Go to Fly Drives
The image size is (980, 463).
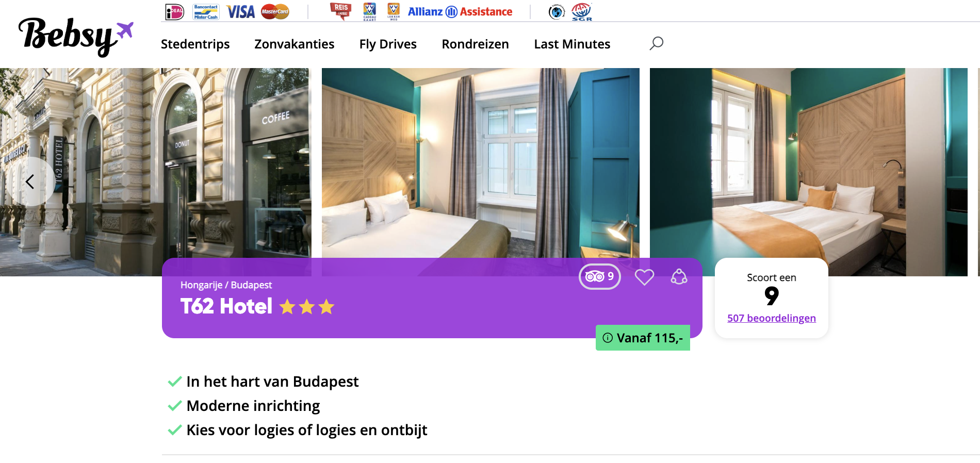[388, 44]
